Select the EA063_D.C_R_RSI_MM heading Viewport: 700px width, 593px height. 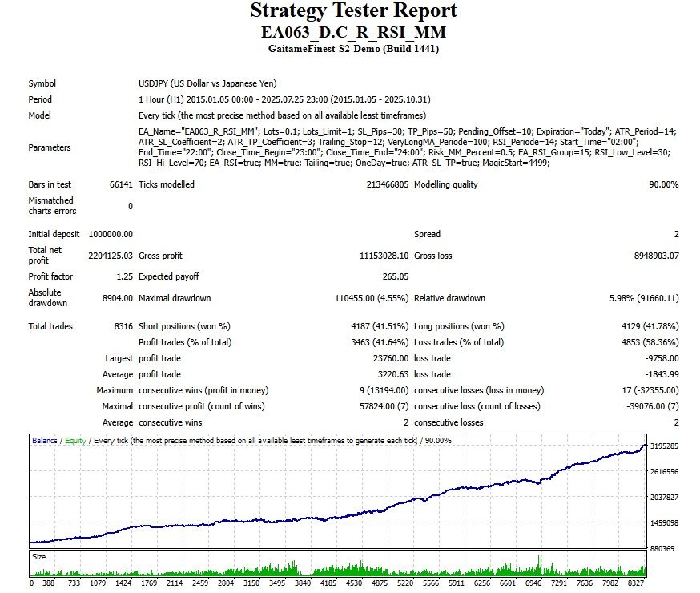[x=353, y=32]
